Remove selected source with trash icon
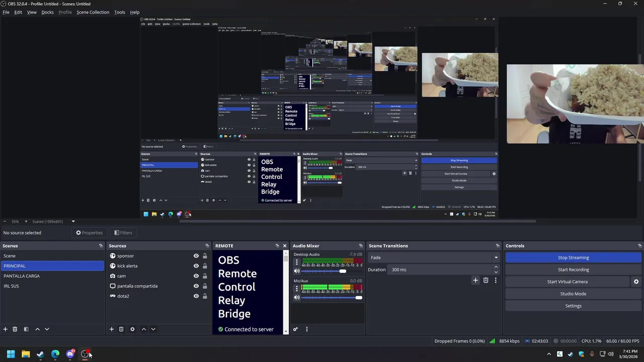 click(x=121, y=329)
